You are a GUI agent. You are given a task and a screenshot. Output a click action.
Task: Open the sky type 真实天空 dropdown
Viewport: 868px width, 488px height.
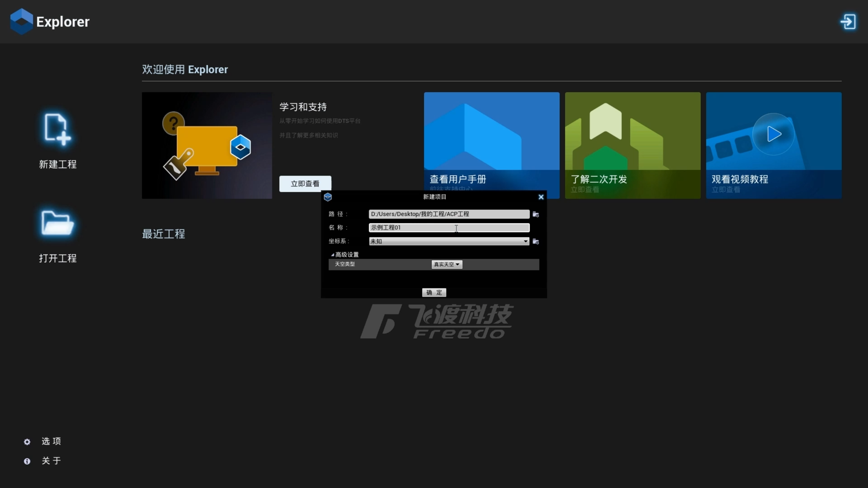(x=447, y=264)
